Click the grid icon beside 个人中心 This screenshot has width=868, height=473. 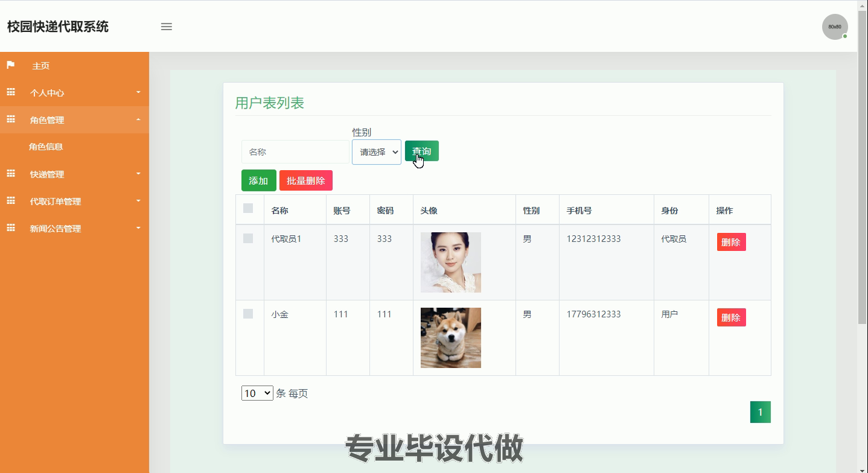click(10, 92)
